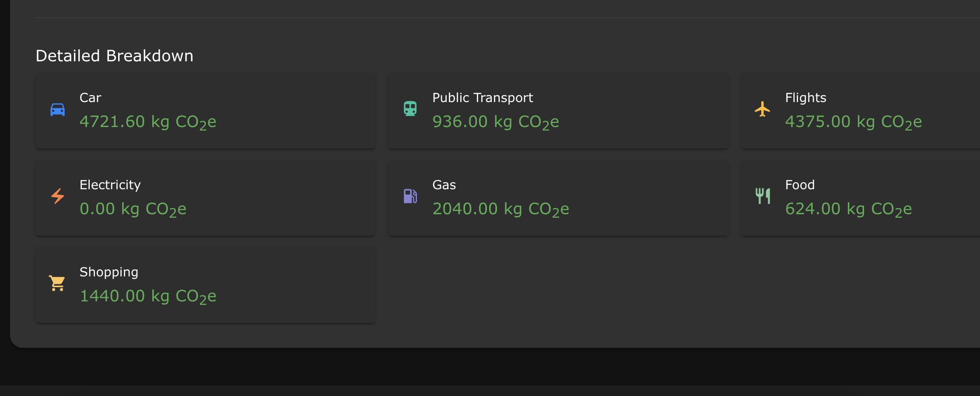This screenshot has height=396, width=980.
Task: Click the 0.00 kg CO2e electricity value
Action: coord(133,209)
